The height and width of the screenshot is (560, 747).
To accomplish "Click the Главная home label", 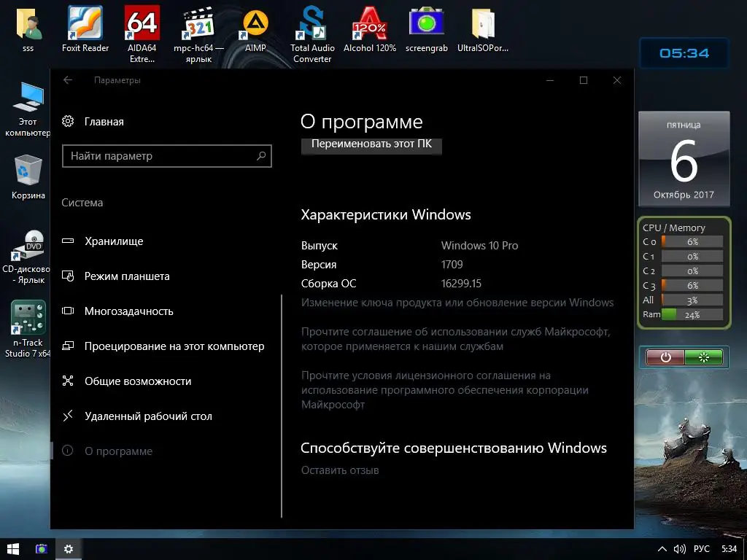I will (x=104, y=122).
